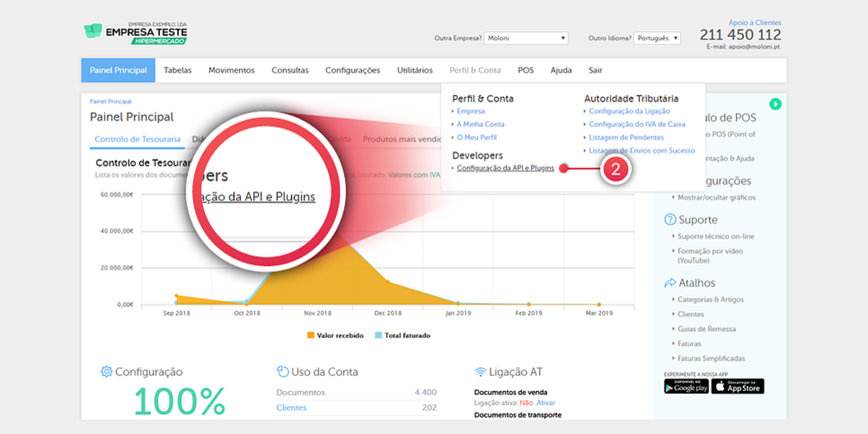Click Clientes link under Uso da Conta
868x434 pixels.
[x=291, y=407]
